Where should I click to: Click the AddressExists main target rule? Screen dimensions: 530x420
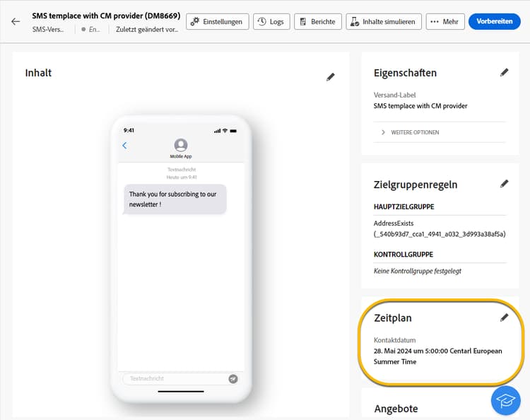point(440,228)
